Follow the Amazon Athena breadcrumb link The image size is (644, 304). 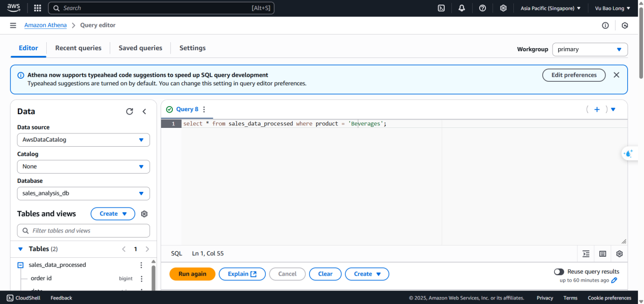pos(45,25)
